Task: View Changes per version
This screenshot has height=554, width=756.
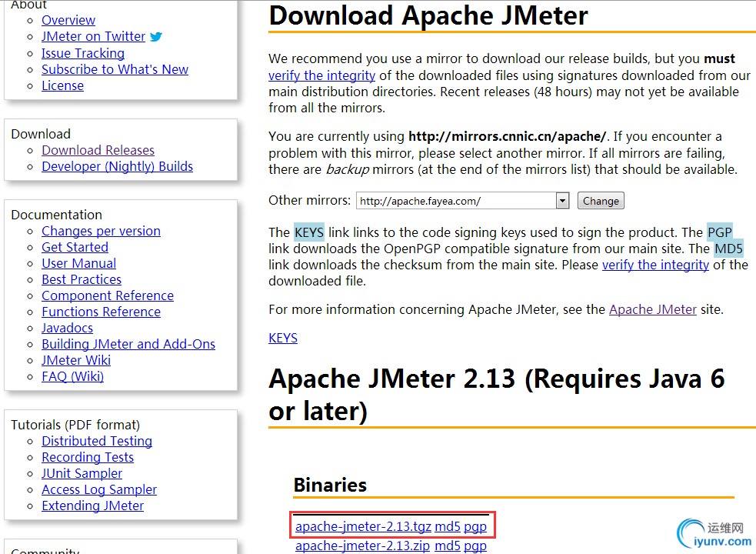Action: (x=101, y=231)
